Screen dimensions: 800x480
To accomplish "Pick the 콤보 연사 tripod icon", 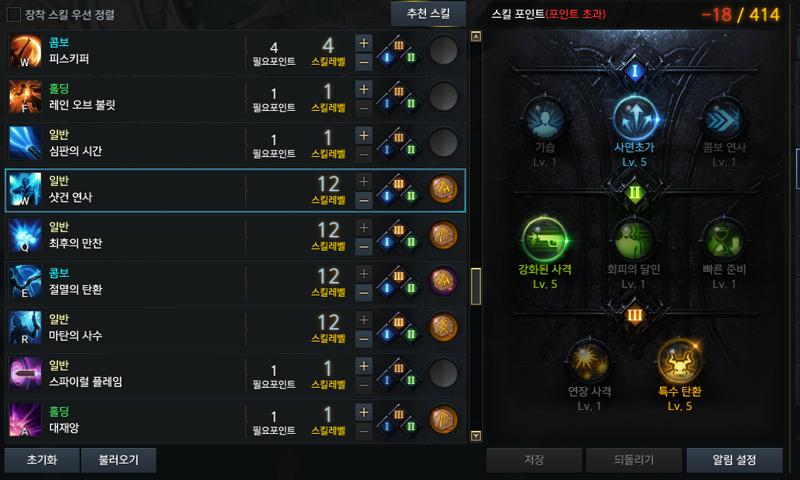I will (x=724, y=119).
